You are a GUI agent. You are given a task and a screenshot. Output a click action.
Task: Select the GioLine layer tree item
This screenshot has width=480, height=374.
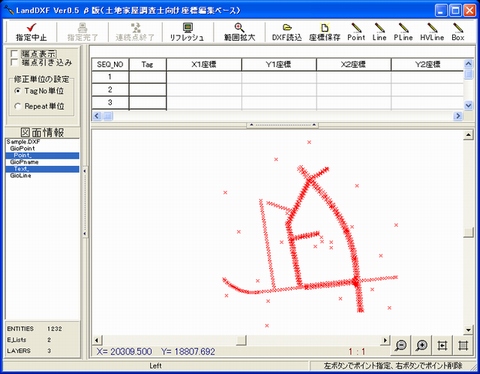pyautogui.click(x=21, y=176)
